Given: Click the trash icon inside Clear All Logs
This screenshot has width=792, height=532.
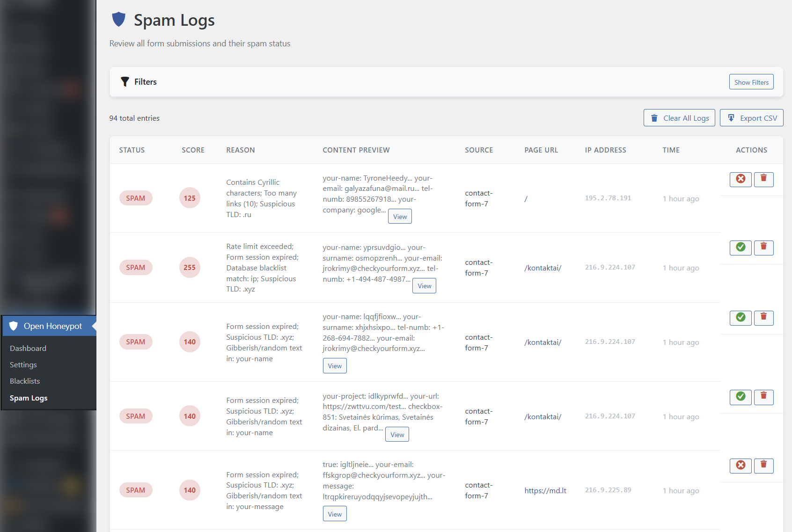Looking at the screenshot, I should tap(654, 117).
